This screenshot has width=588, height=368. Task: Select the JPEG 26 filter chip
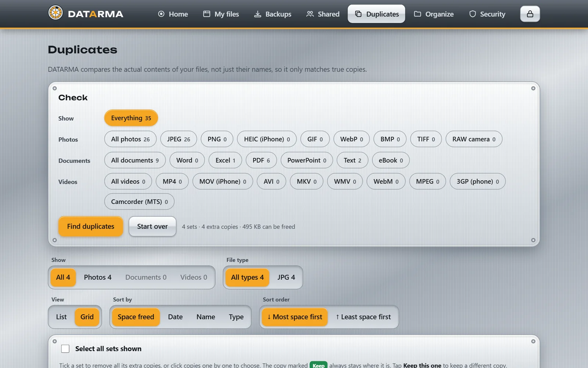[179, 139]
